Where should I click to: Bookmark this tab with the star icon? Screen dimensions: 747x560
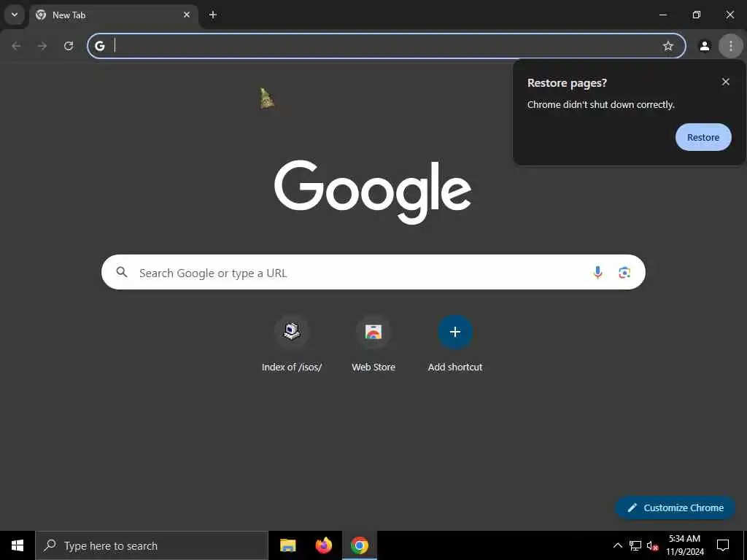668,46
